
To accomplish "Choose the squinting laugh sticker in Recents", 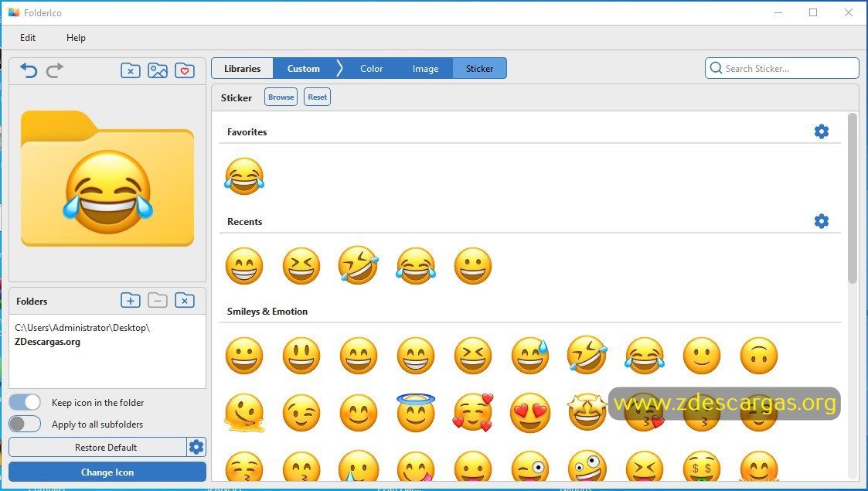I will (x=301, y=266).
